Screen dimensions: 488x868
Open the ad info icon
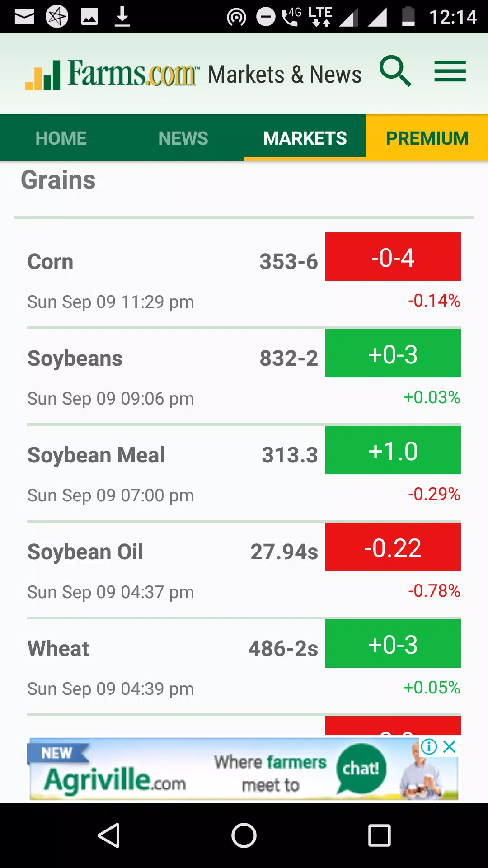click(429, 746)
